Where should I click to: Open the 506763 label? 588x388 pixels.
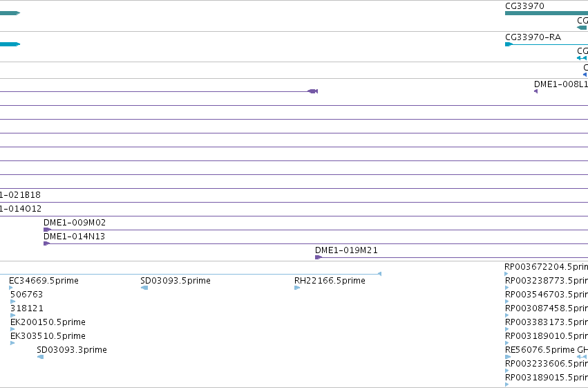point(27,295)
